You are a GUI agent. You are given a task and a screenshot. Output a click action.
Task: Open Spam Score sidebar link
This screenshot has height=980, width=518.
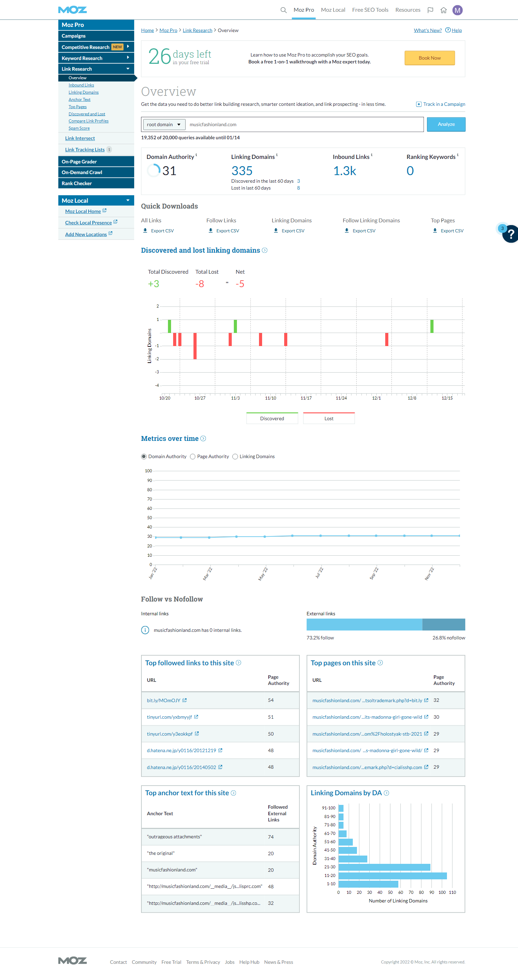(x=79, y=128)
